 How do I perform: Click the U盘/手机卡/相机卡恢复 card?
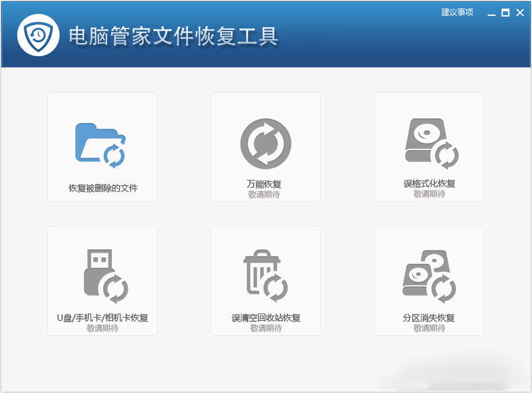coord(101,280)
